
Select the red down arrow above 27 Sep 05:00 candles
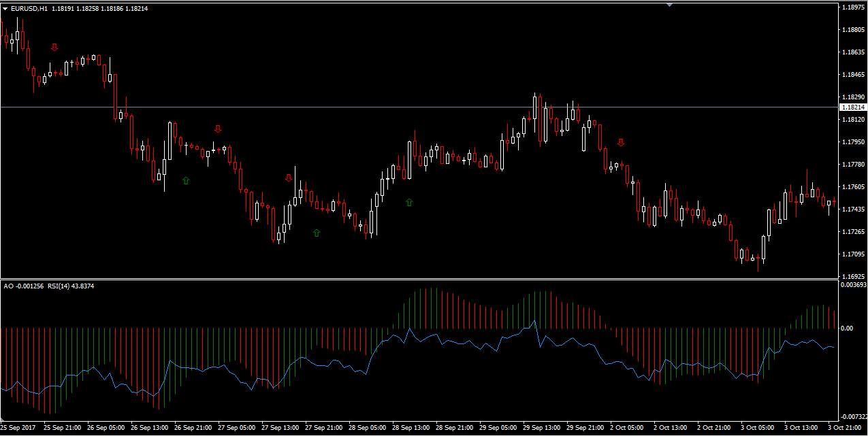pos(218,129)
